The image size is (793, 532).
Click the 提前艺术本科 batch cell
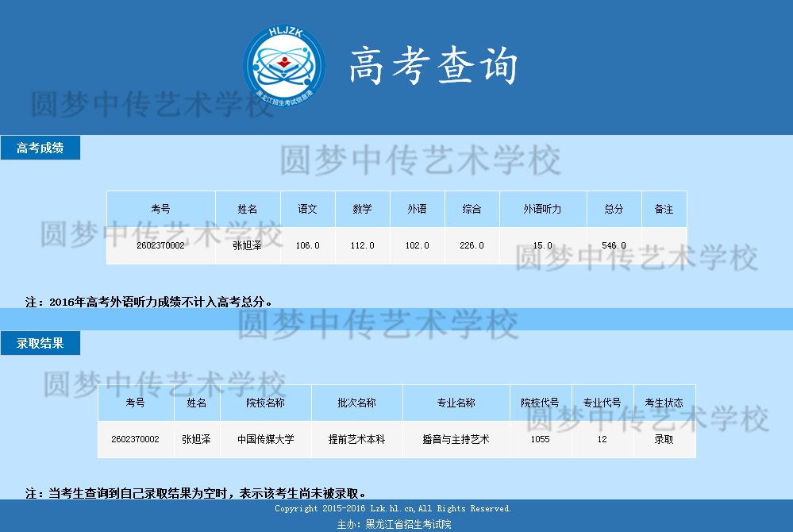pos(356,439)
